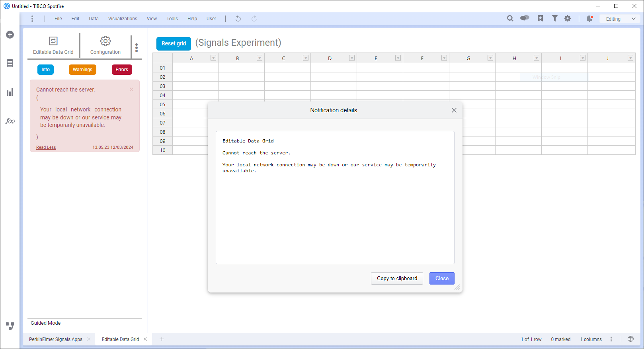Screen dimensions: 644x349
Task: Open the Help menu
Action: coord(192,19)
